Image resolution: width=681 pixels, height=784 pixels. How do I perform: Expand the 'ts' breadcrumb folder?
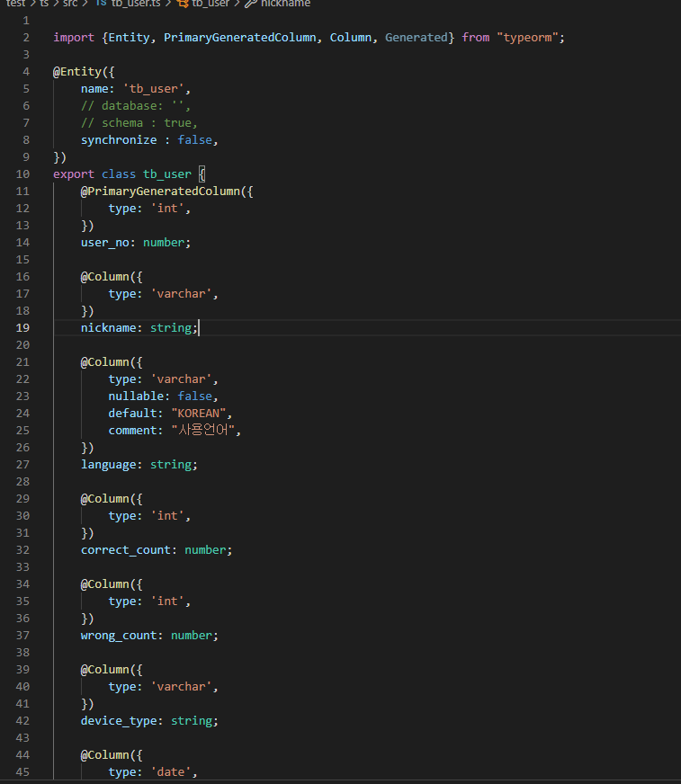(44, 4)
